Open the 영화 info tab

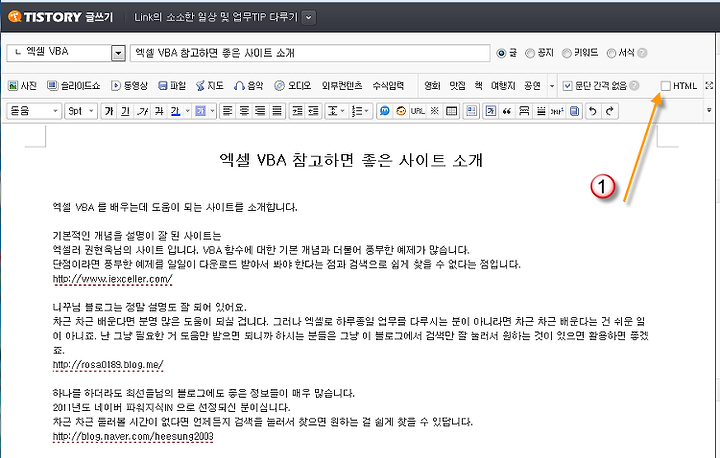pos(432,85)
